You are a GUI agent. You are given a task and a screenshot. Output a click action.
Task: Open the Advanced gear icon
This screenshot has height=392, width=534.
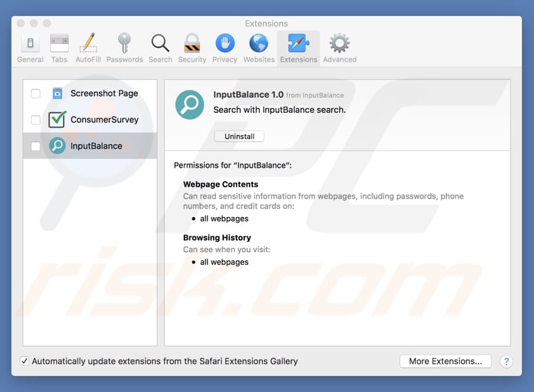(x=339, y=43)
